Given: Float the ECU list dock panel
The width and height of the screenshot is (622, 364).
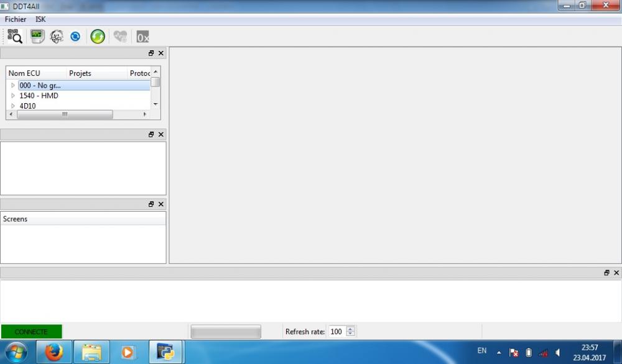Looking at the screenshot, I should coord(151,53).
